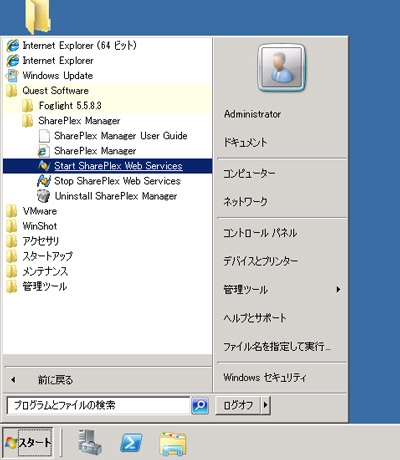Click the search magnifier button
The image size is (400, 460).
[x=200, y=406]
